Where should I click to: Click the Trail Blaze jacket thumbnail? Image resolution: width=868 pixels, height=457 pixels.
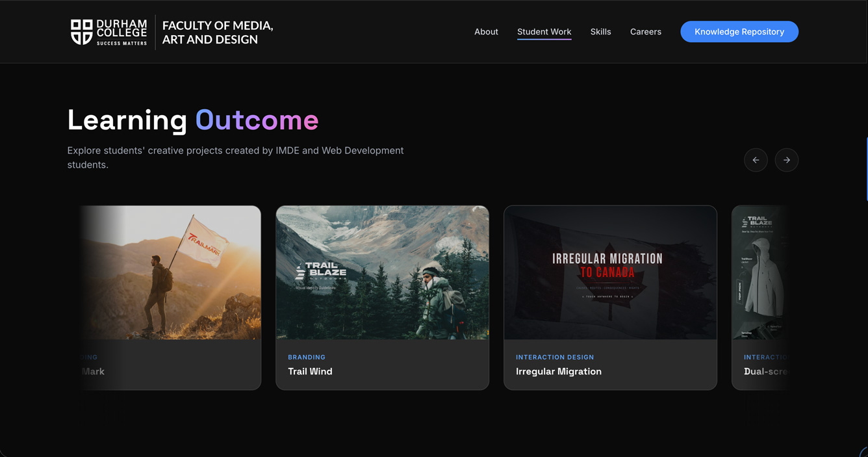[760, 272]
